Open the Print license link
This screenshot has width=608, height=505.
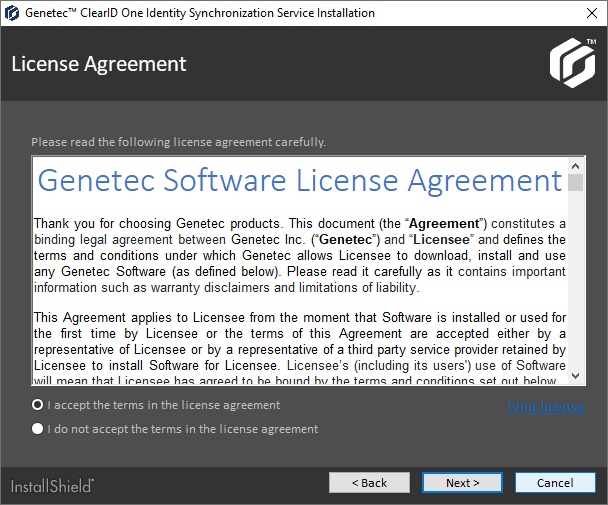pyautogui.click(x=546, y=406)
